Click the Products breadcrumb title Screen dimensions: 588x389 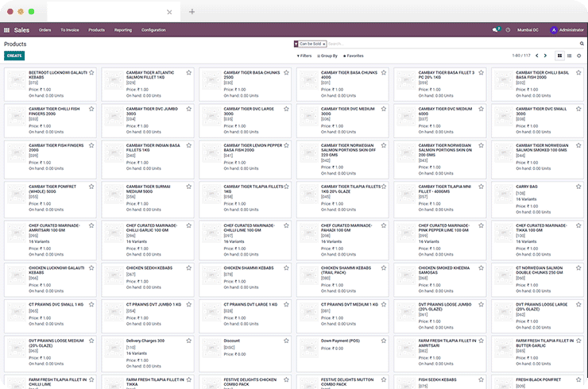[15, 44]
